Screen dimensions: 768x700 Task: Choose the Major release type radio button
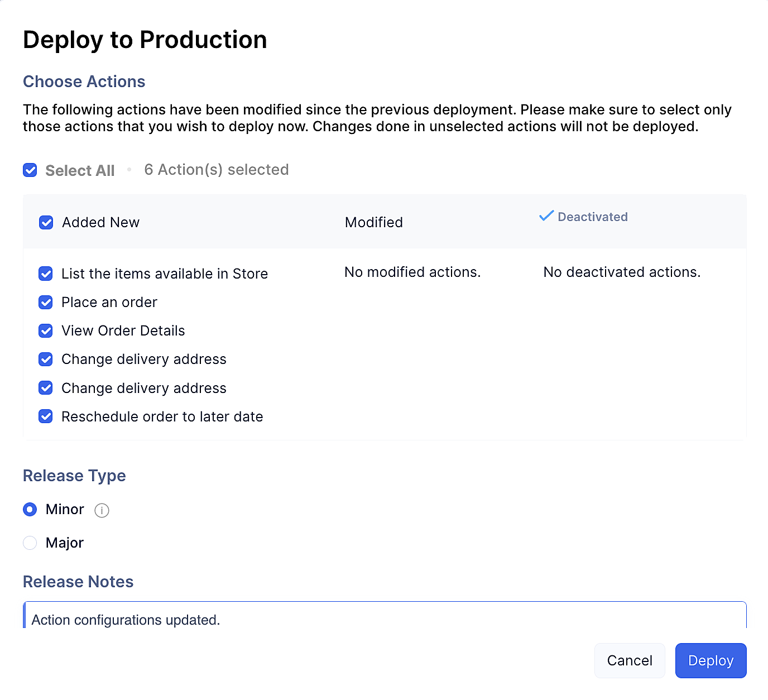click(30, 543)
